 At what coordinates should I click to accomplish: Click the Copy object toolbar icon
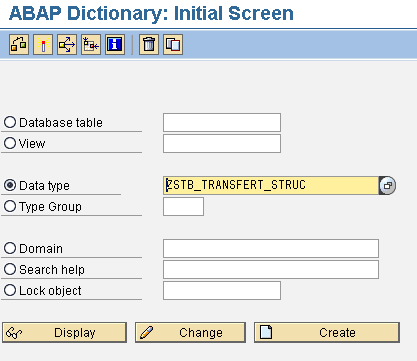[x=173, y=44]
